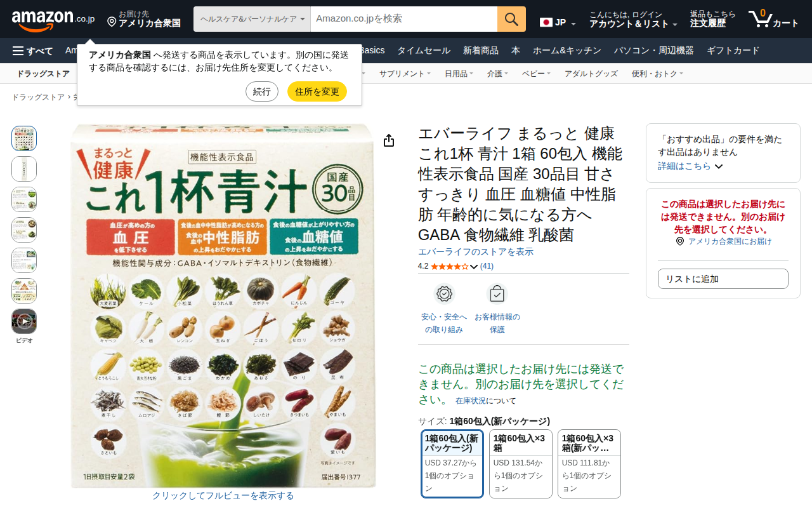Open the サプリメント category menu

(405, 74)
